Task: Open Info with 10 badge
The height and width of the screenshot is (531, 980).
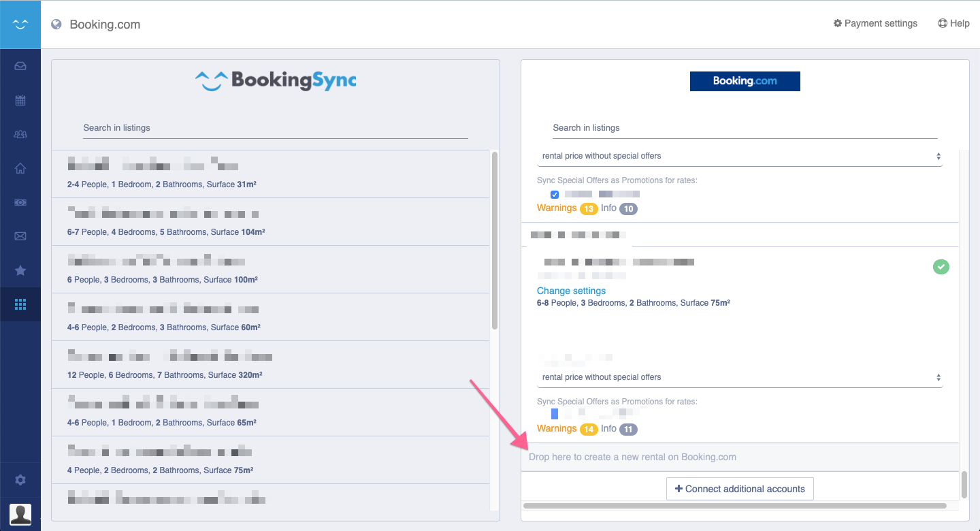Action: (619, 208)
